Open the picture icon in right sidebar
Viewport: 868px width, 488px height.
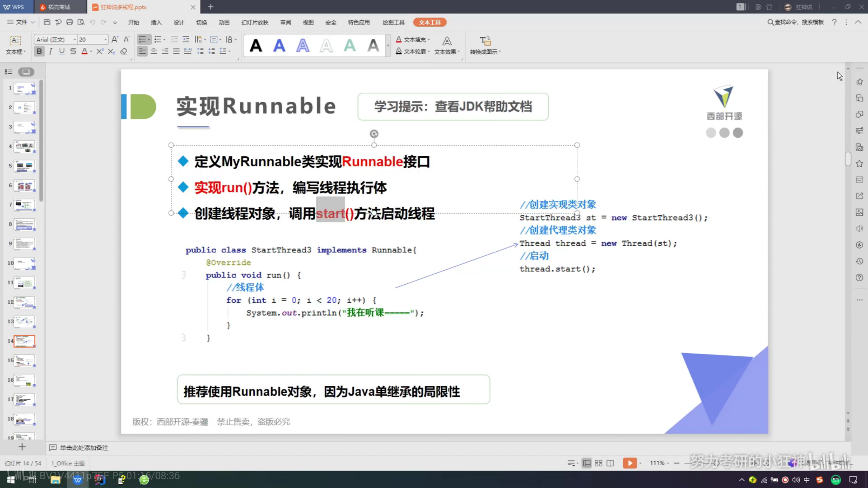point(859,212)
